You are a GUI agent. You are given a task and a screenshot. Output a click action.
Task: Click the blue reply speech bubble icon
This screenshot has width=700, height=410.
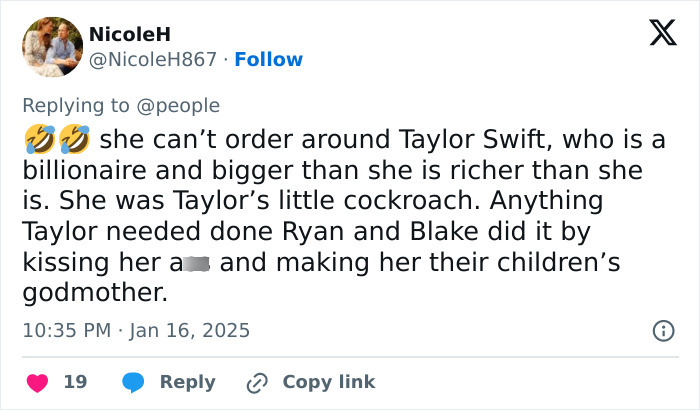tap(134, 382)
